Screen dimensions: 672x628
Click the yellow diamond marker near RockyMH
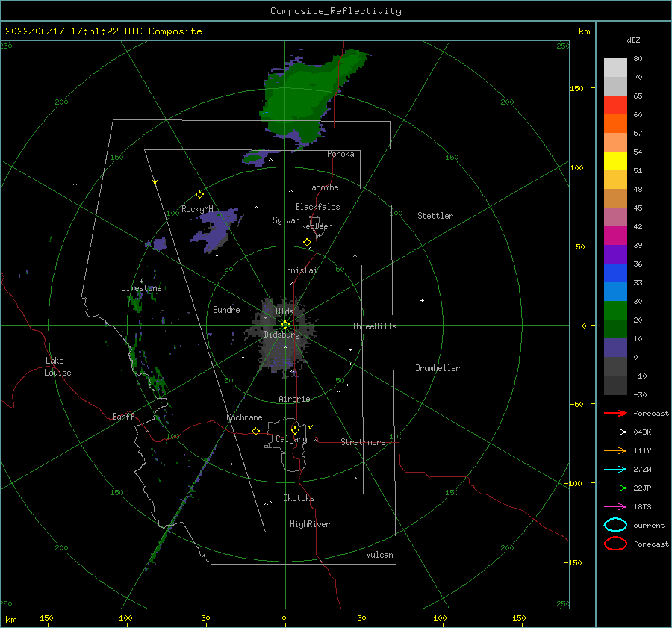(x=199, y=195)
